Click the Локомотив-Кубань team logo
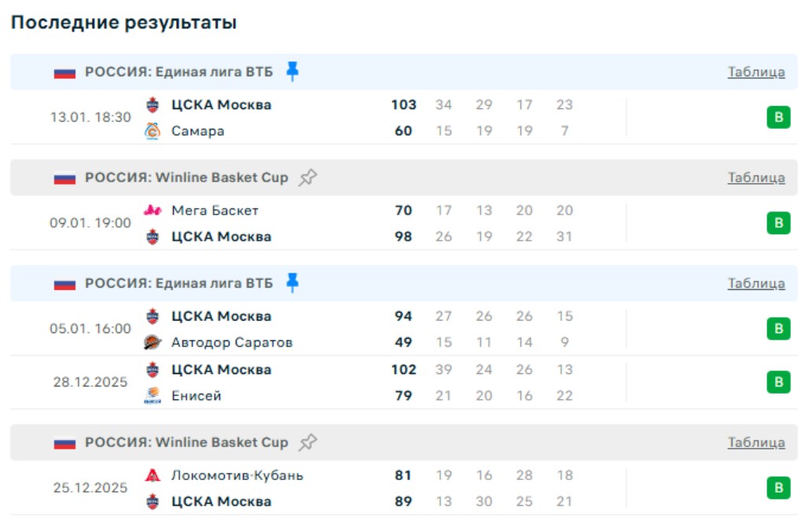Image resolution: width=812 pixels, height=528 pixels. click(152, 475)
